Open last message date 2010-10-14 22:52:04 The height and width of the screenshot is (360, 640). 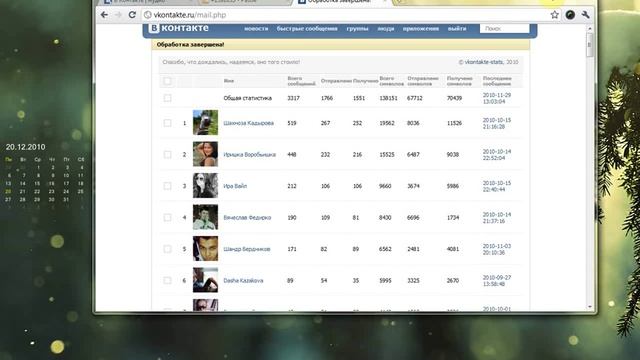(x=497, y=155)
